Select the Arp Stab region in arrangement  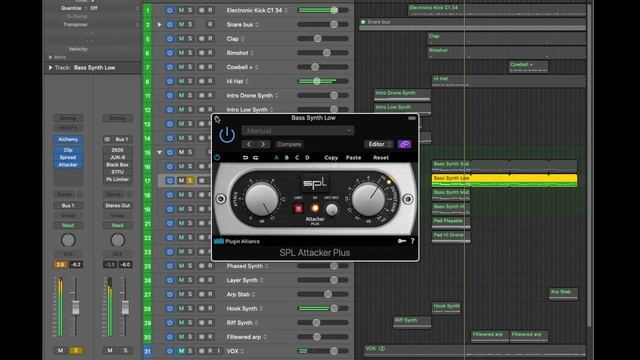[563, 294]
